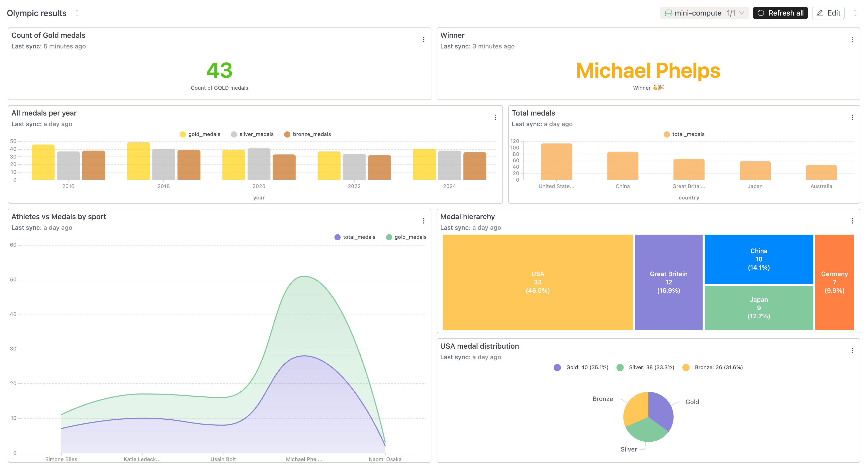Screen dimensions: 868x473
Task: Open the menu beside the Olympic results title
Action: coord(77,13)
